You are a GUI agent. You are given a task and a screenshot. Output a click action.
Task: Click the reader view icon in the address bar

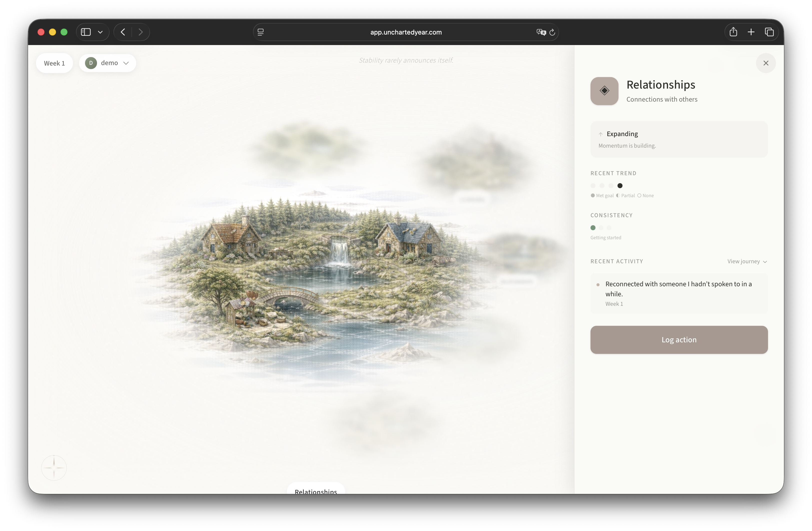[x=260, y=32]
